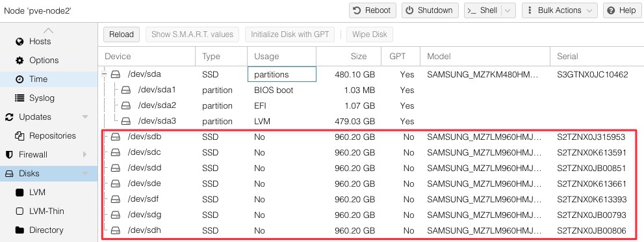This screenshot has height=242, width=644.
Task: Click serial S2TZNX0K613591
Action: 591,152
